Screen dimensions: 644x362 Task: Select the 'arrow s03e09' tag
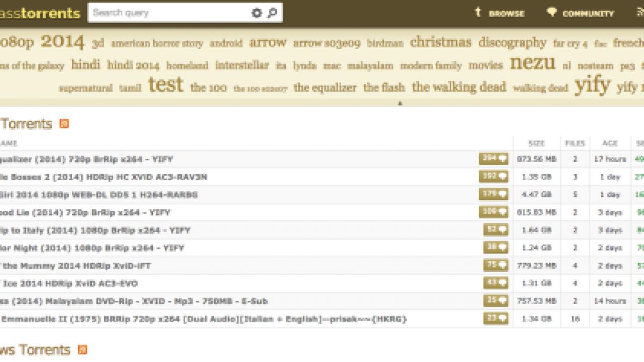(326, 43)
